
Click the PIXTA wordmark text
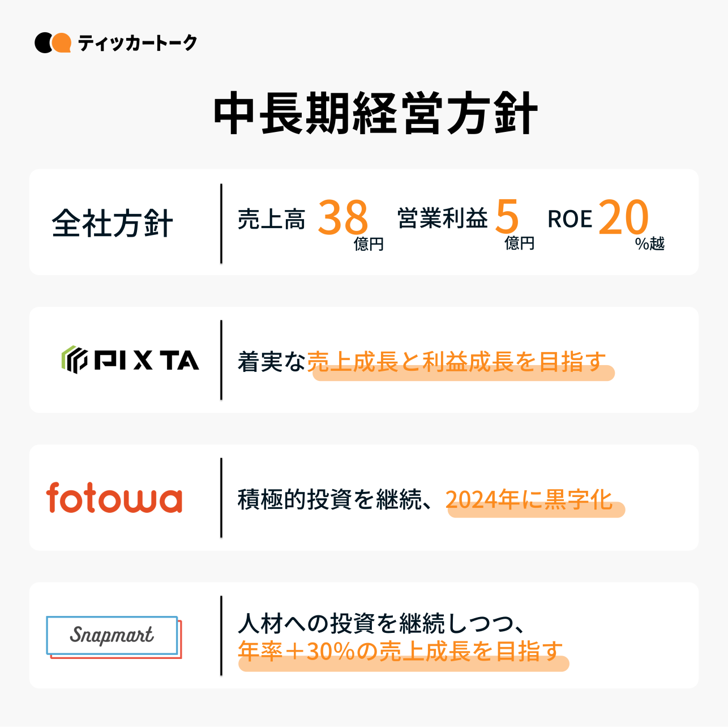click(x=147, y=361)
